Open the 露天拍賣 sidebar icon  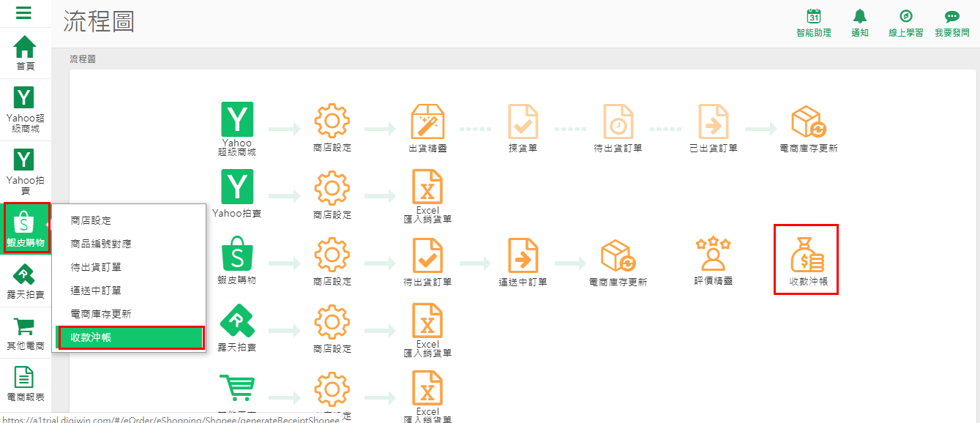point(25,282)
